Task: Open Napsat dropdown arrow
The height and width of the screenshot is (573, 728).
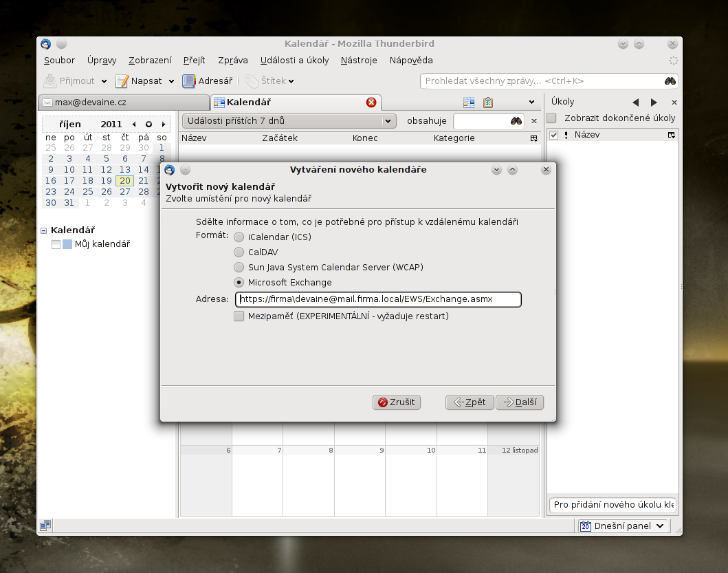Action: [x=171, y=81]
